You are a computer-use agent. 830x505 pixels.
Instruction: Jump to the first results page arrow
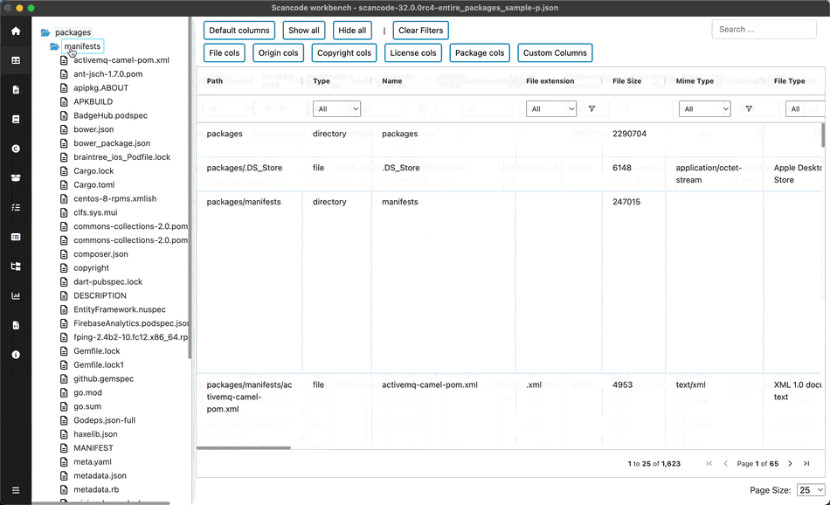(x=709, y=464)
